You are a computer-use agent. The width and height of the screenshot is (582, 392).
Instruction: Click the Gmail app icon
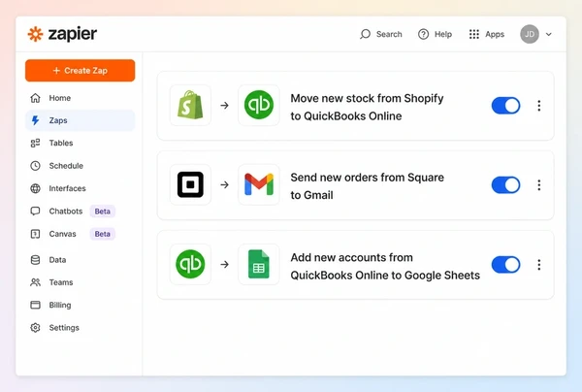coord(259,184)
